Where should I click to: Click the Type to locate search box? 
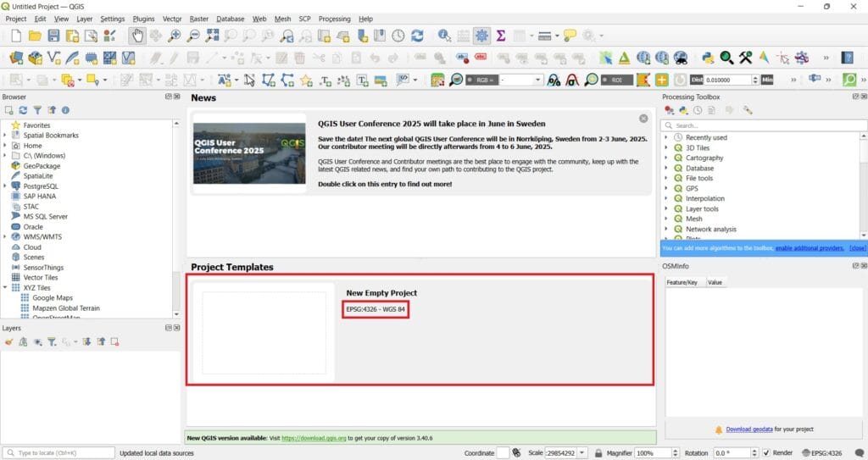tap(59, 453)
